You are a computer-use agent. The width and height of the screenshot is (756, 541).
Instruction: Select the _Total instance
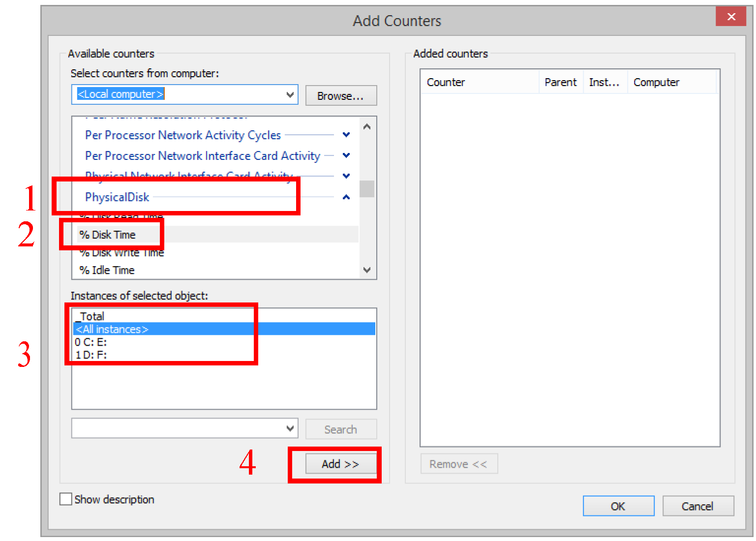(x=92, y=316)
